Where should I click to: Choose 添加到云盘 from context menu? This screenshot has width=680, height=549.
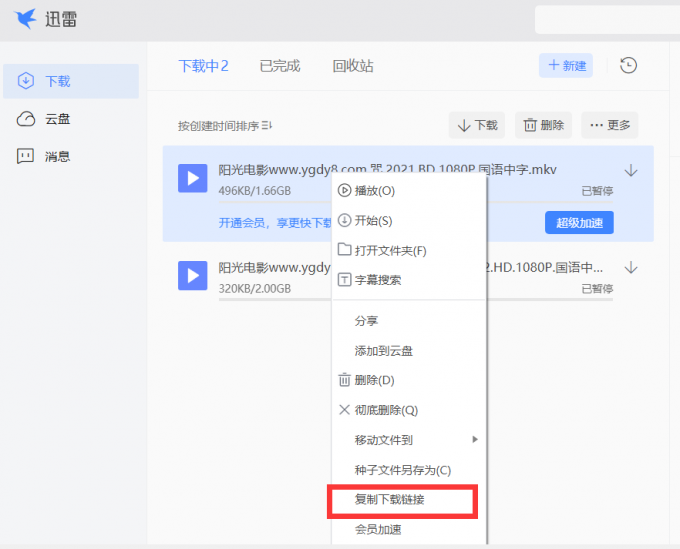[x=409, y=350]
